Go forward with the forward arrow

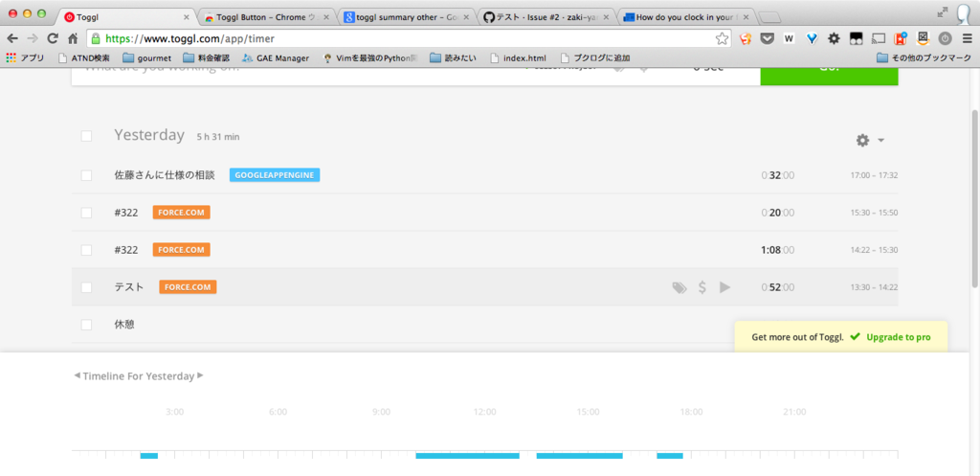point(33,38)
